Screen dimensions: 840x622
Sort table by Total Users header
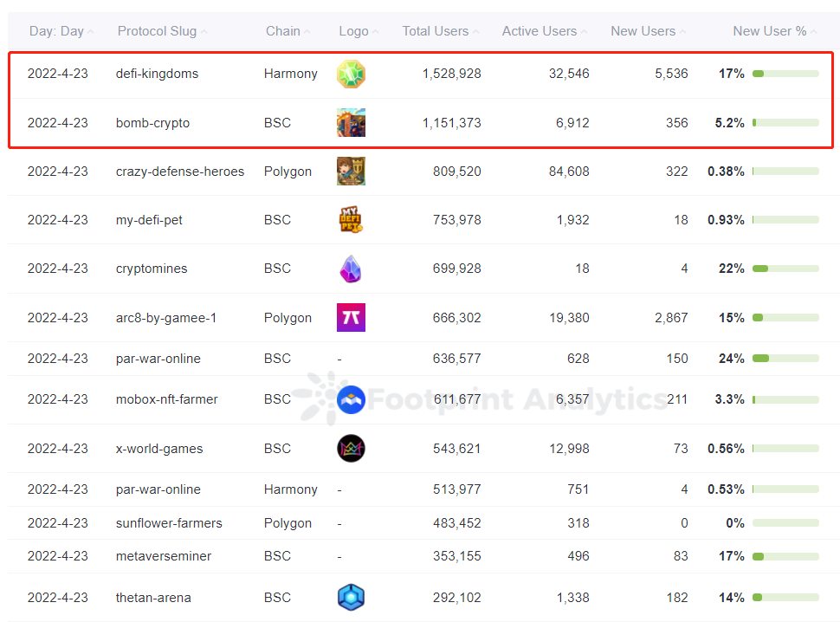pos(435,31)
